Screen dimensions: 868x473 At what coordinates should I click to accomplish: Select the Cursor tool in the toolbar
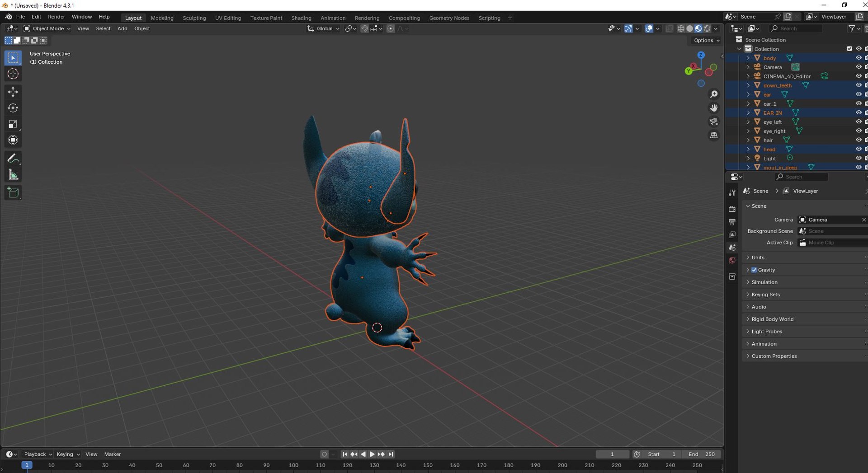pyautogui.click(x=13, y=74)
